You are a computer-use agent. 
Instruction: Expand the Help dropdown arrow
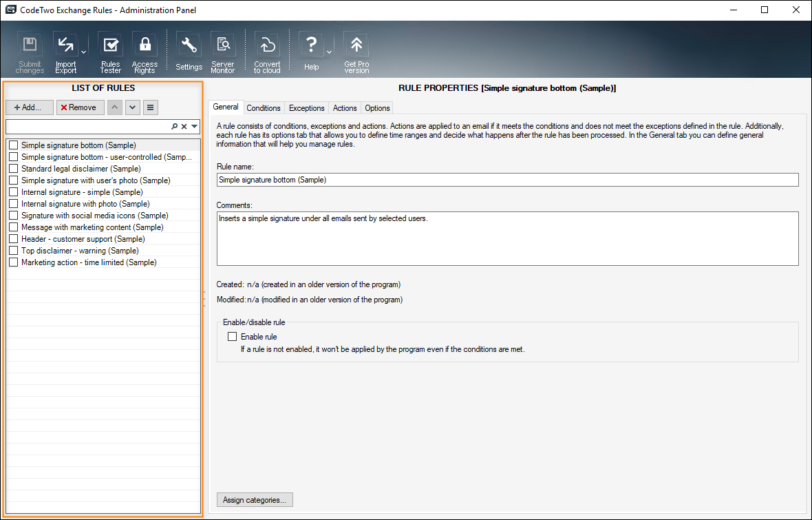[x=329, y=52]
